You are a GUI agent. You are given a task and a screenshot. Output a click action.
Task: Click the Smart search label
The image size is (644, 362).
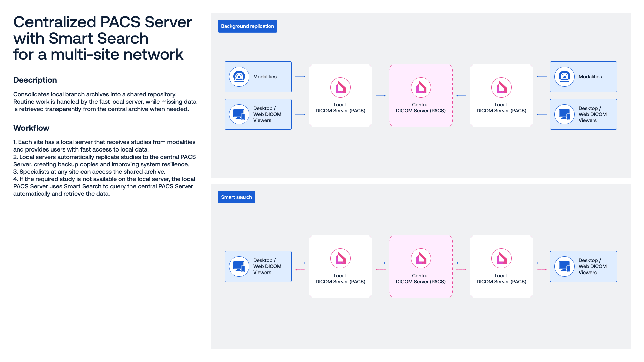coord(236,197)
